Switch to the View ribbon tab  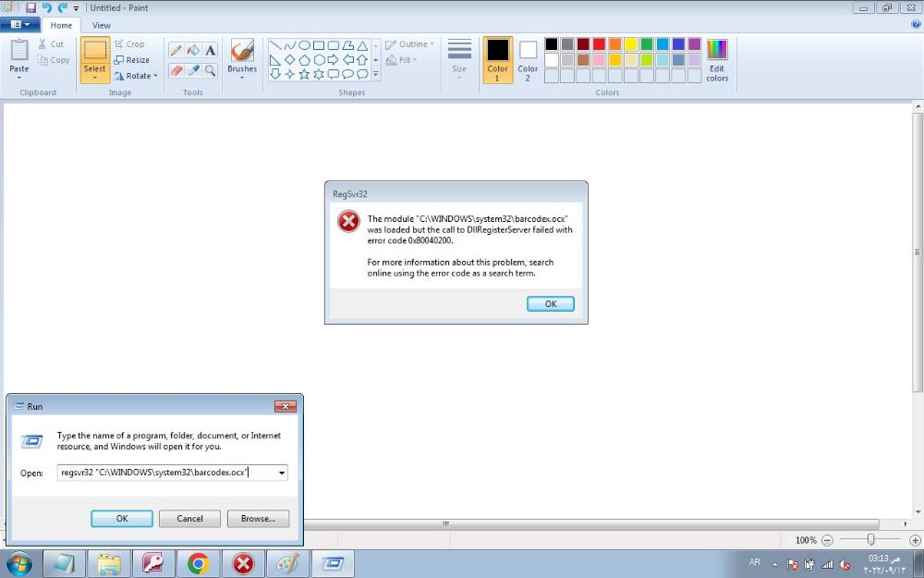point(102,25)
